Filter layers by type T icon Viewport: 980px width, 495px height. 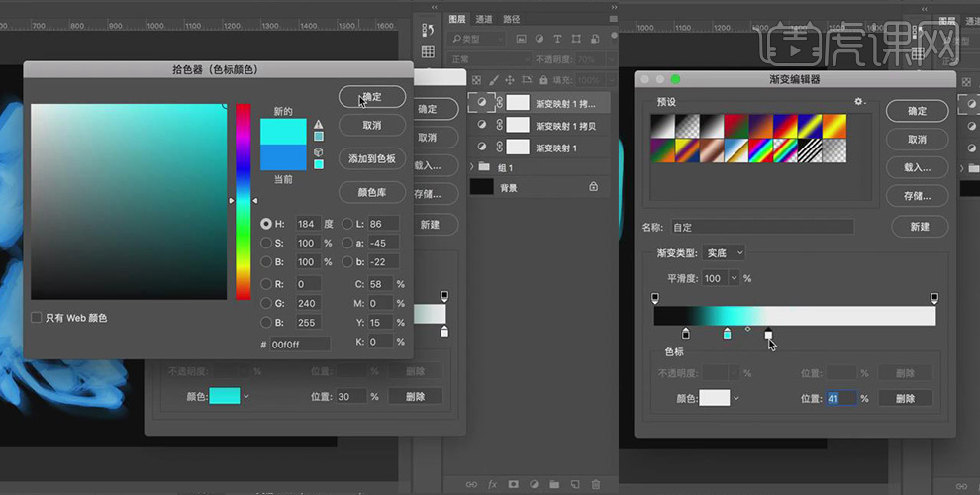coord(557,39)
